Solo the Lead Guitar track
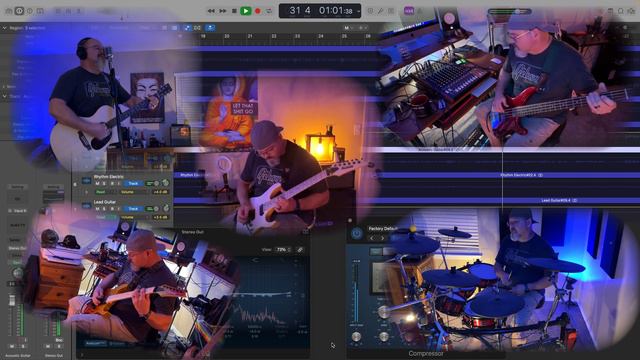640x360 pixels. click(104, 209)
